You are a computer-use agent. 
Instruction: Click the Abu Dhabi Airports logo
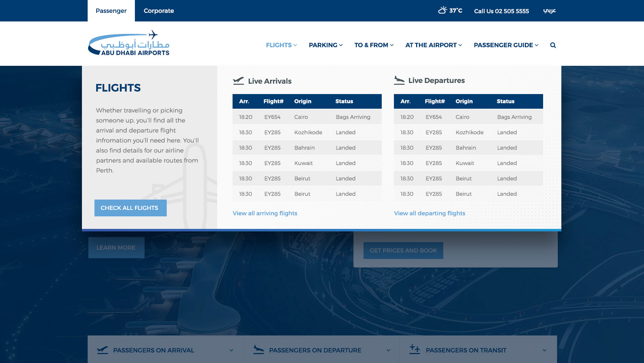pos(129,43)
